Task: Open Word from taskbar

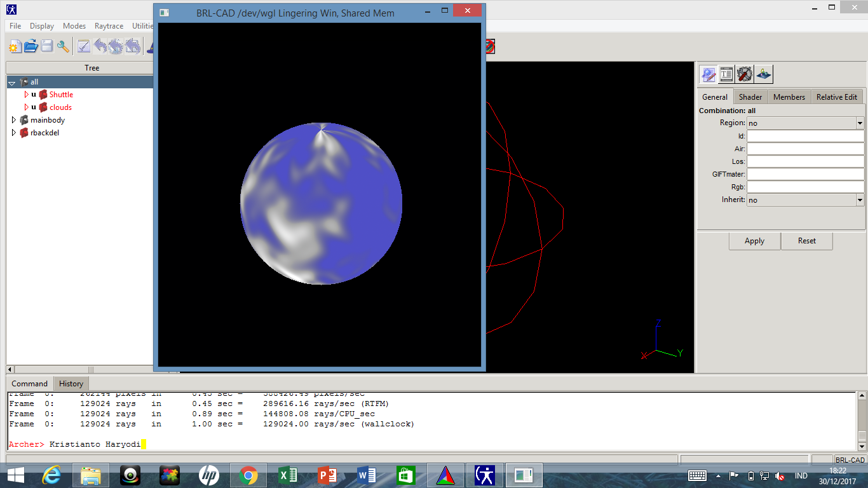Action: pos(367,475)
